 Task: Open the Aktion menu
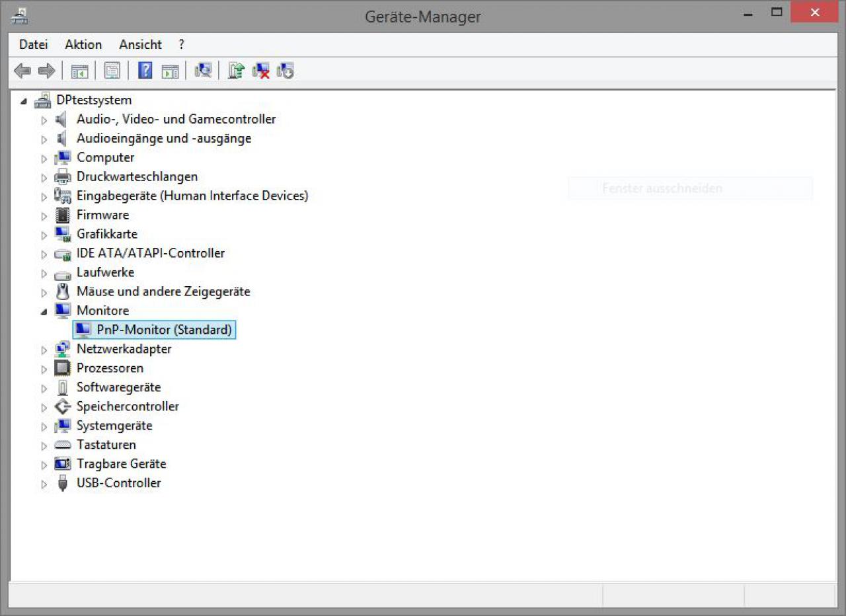(83, 44)
